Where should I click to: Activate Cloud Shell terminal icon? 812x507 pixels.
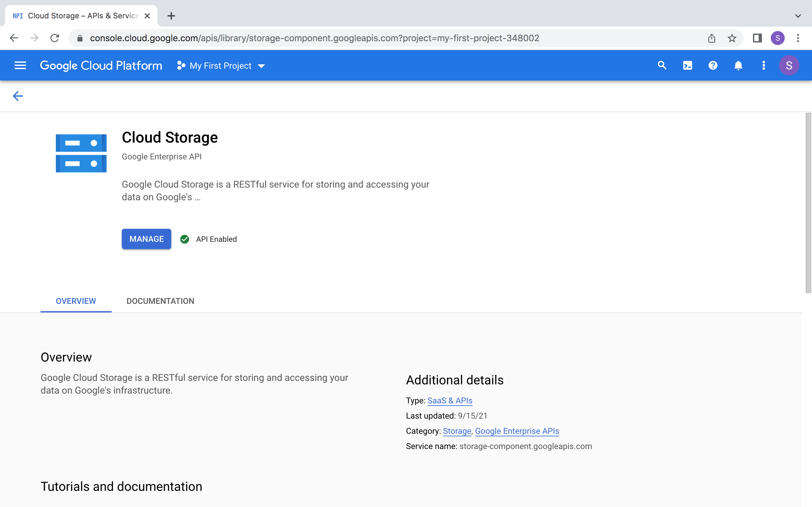coord(687,65)
